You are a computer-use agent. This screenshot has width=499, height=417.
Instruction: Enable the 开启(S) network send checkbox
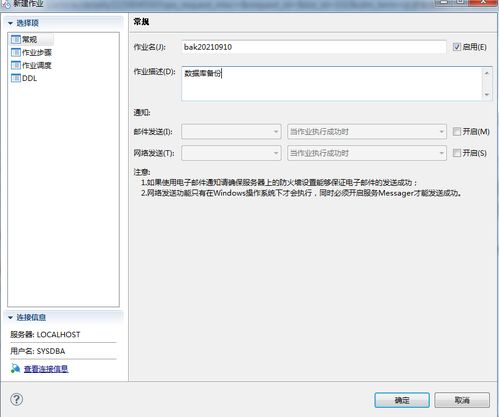[x=457, y=153]
